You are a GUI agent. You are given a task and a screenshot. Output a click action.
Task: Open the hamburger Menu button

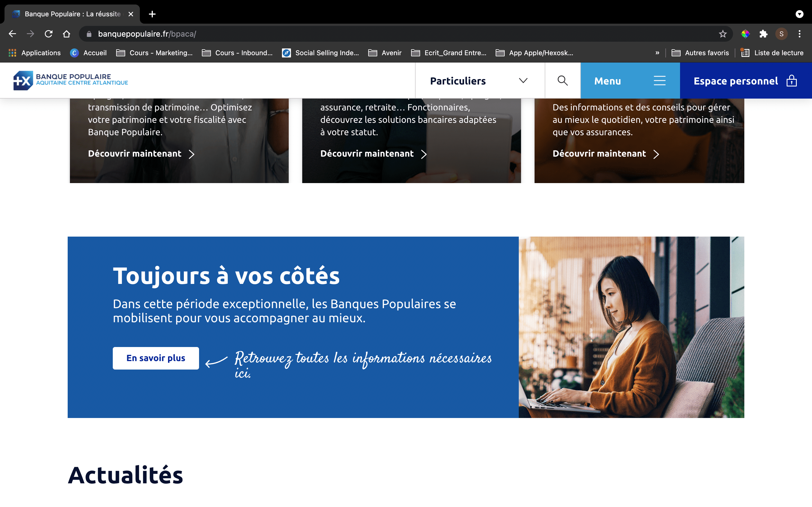(x=630, y=81)
